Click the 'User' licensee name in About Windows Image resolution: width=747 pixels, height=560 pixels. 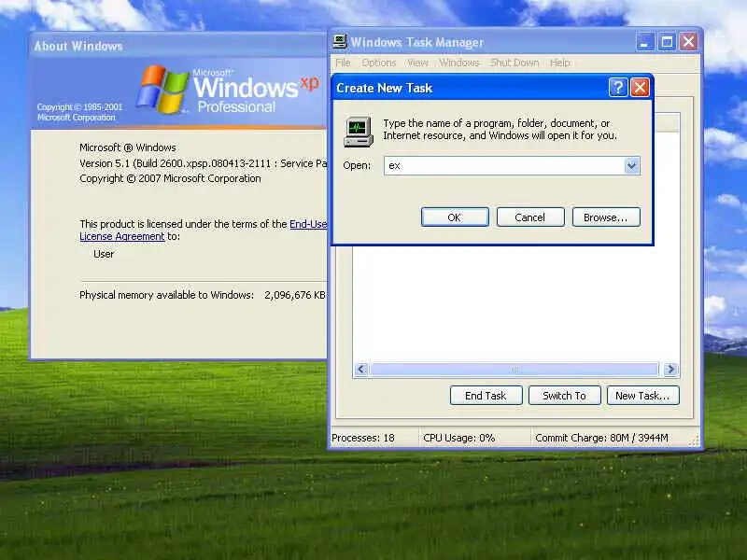click(x=104, y=254)
